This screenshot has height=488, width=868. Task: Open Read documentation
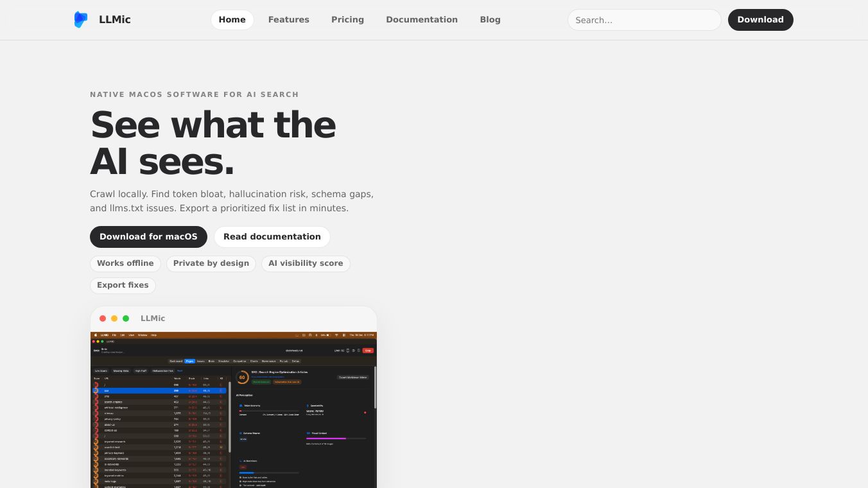(272, 237)
